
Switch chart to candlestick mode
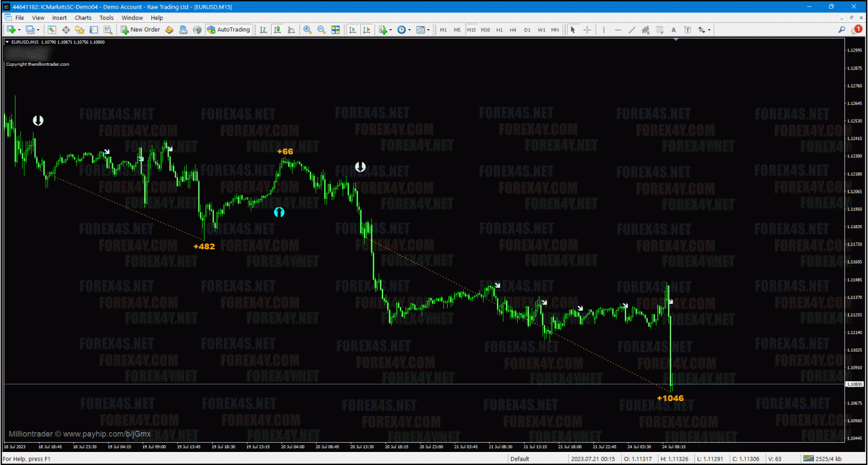(x=277, y=30)
